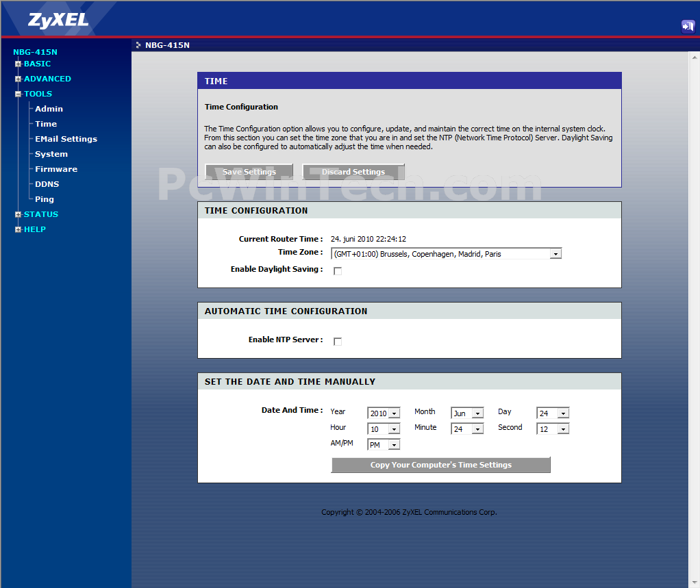700x588 pixels.
Task: Expand the HELP menu section
Action: click(x=34, y=229)
